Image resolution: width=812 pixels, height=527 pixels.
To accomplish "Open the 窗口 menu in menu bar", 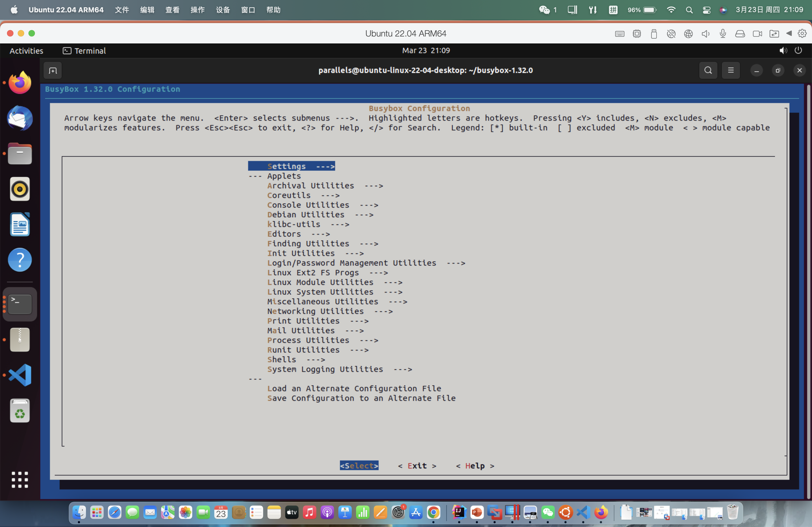I will coord(248,10).
